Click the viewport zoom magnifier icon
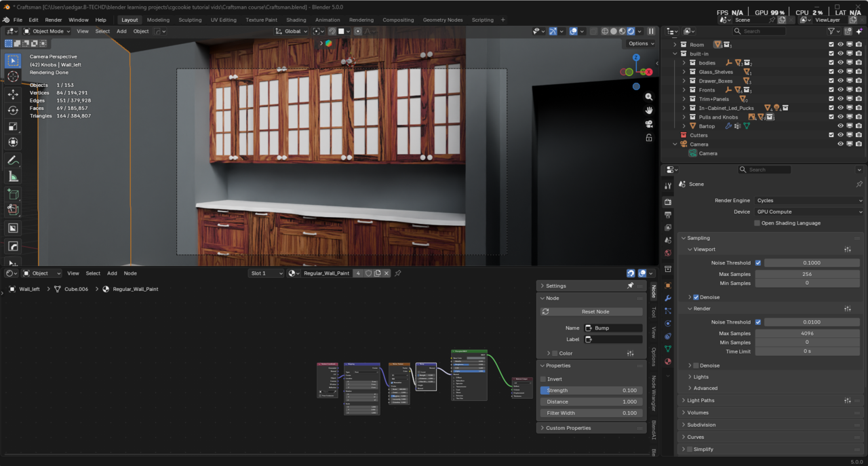868x466 pixels. pos(649,97)
